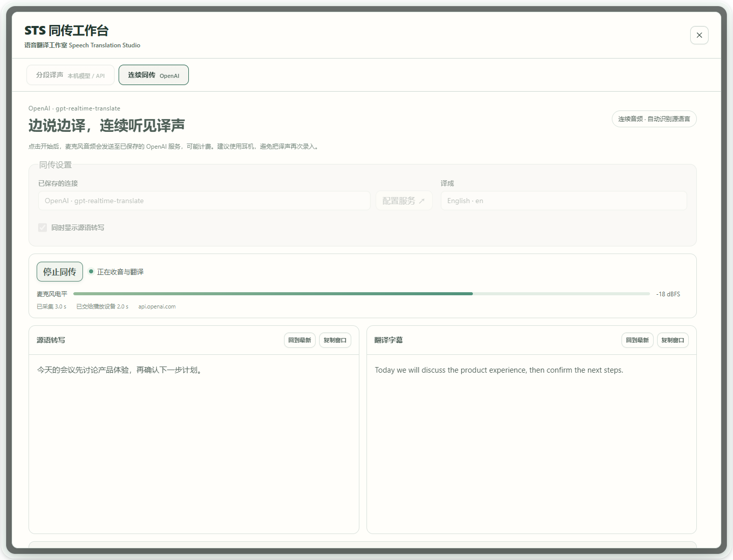Screen dimensions: 733x560
Task: Close the STS 同传工作台 dialog
Action: point(699,35)
